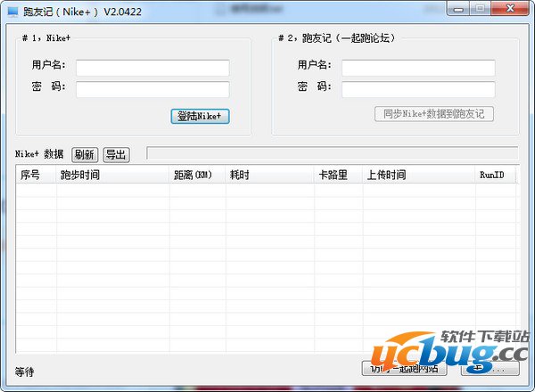This screenshot has height=392, width=535.
Task: Click the 访问一起跑网站 button
Action: click(x=404, y=368)
